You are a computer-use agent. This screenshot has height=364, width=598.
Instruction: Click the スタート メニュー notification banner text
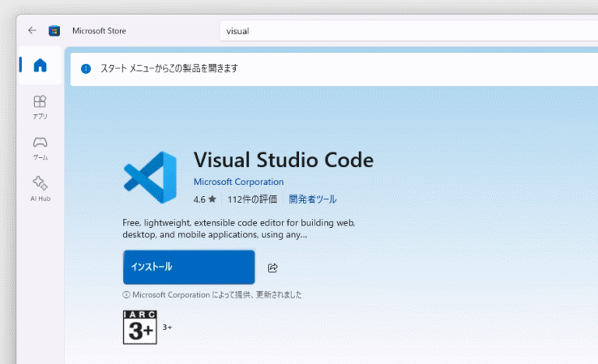[169, 68]
